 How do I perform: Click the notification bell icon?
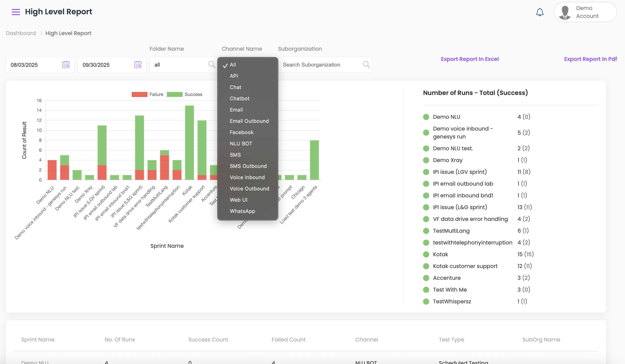[540, 12]
